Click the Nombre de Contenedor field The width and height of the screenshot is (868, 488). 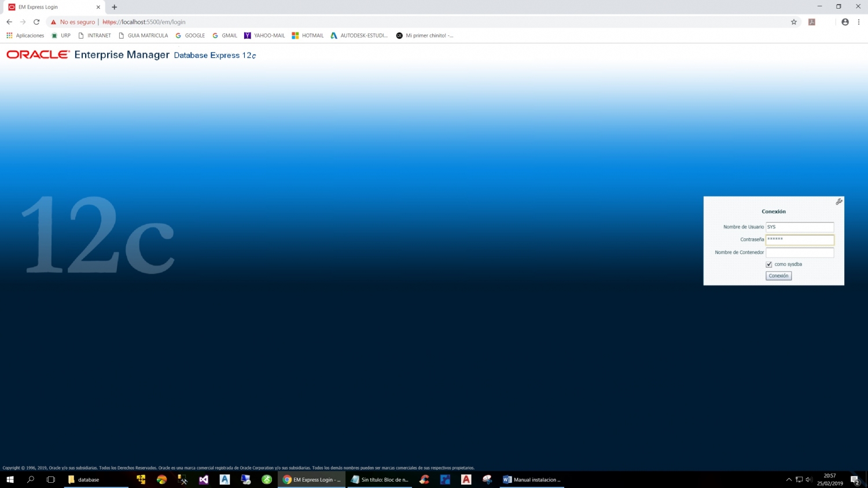coord(800,252)
